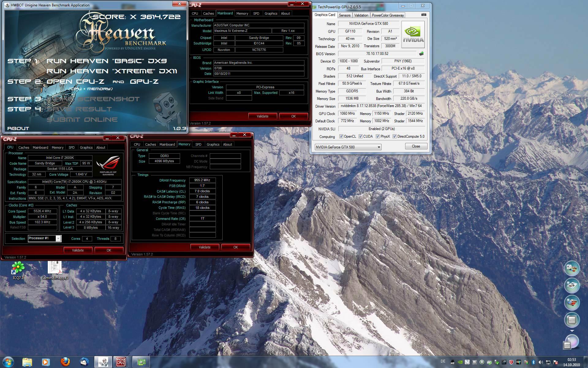Click OK in the Memory CPU-Z window

coord(236,247)
